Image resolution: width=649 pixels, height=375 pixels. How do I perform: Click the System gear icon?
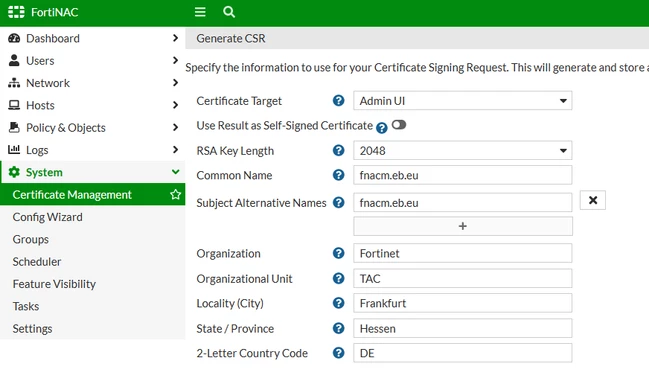click(x=14, y=172)
